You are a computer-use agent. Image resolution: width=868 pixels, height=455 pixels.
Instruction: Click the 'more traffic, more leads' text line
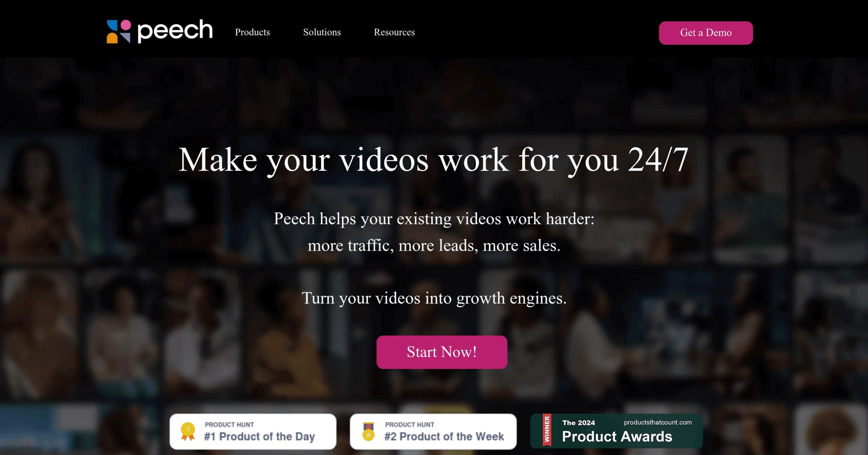pyautogui.click(x=434, y=245)
